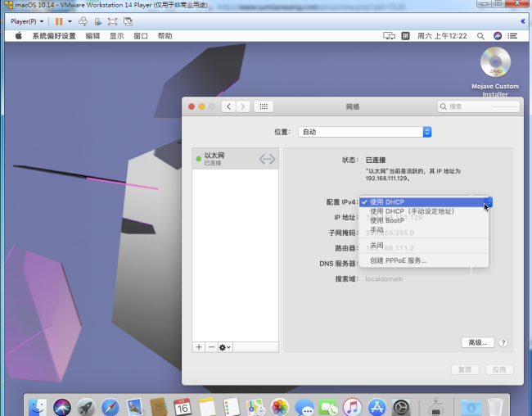Open Trash in the Dock

(495, 407)
